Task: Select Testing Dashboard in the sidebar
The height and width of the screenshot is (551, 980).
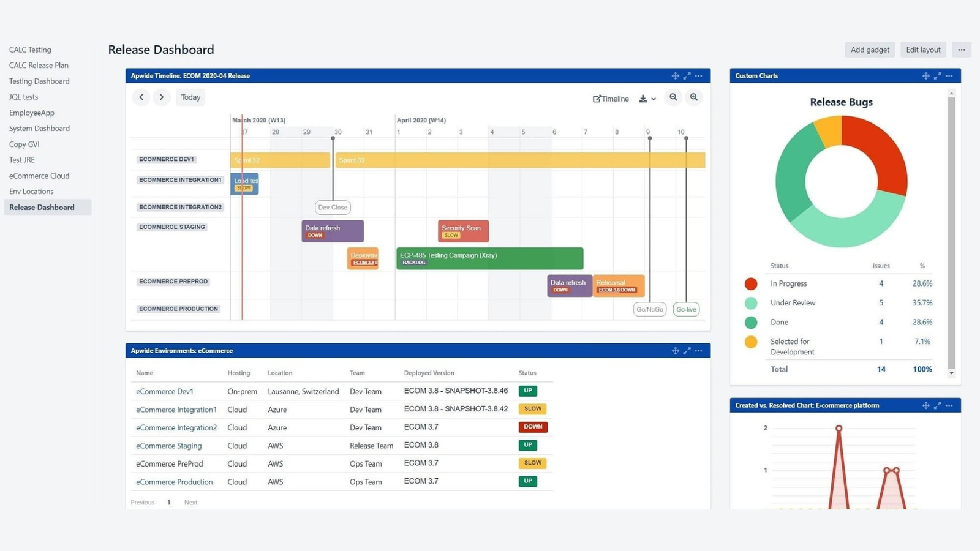Action: tap(39, 81)
